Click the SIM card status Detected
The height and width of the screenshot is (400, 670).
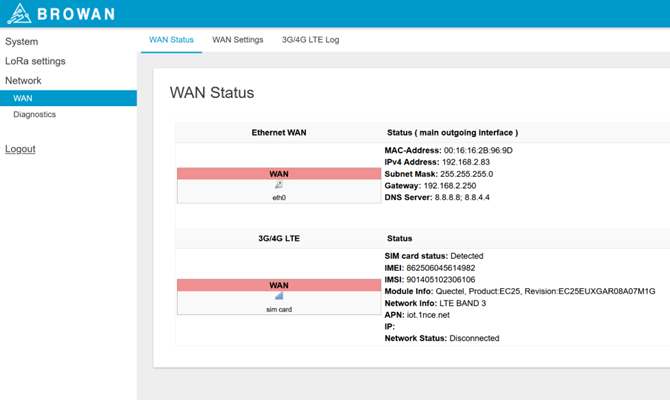(x=467, y=256)
